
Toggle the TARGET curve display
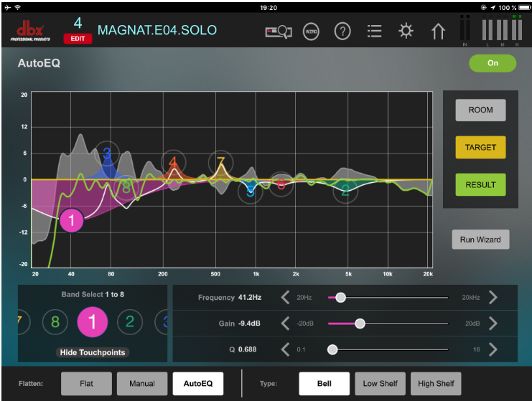pos(480,148)
